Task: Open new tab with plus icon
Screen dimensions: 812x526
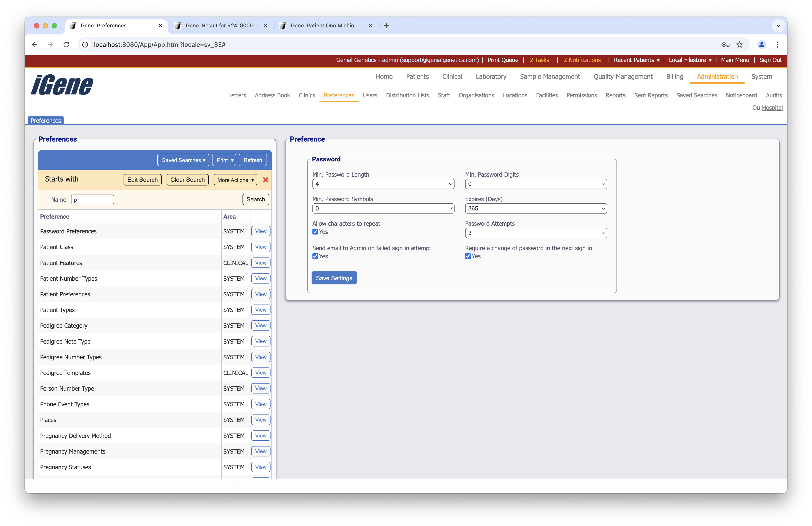Action: tap(386, 26)
